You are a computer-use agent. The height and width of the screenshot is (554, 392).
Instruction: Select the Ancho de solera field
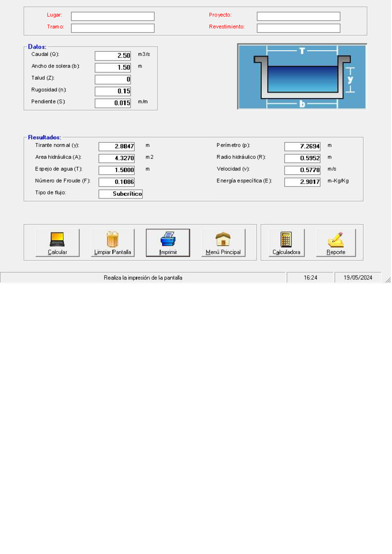[x=113, y=68]
